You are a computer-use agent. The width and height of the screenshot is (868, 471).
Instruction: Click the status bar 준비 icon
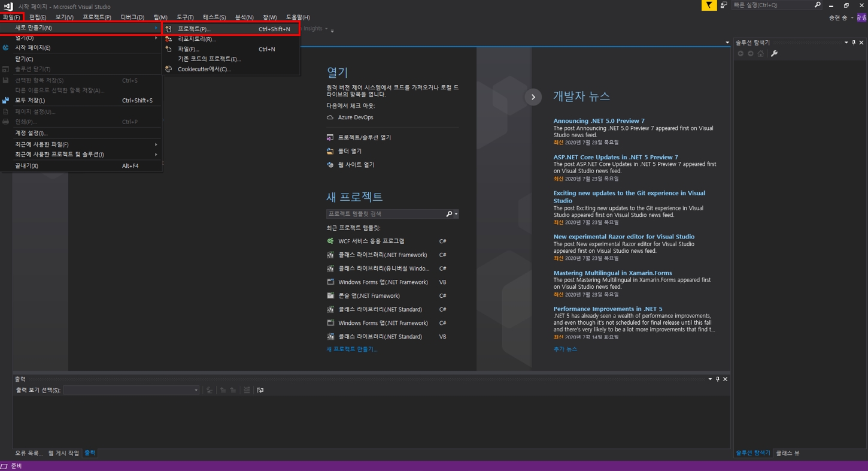coord(4,466)
